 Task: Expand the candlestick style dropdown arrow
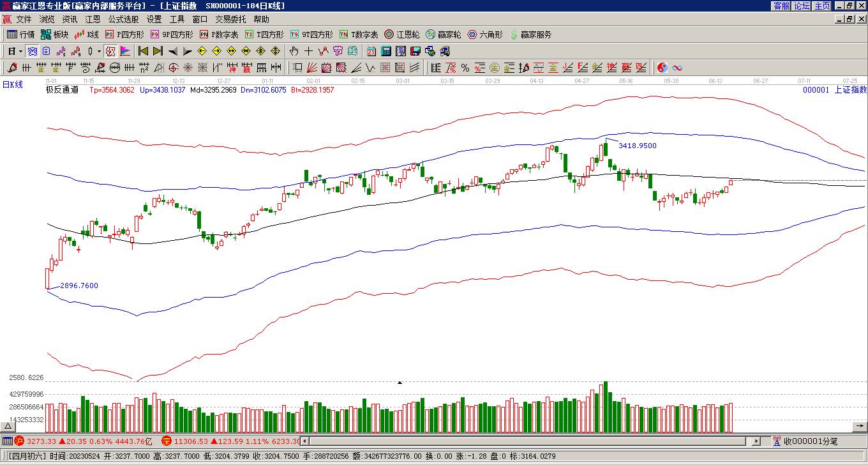click(x=99, y=51)
